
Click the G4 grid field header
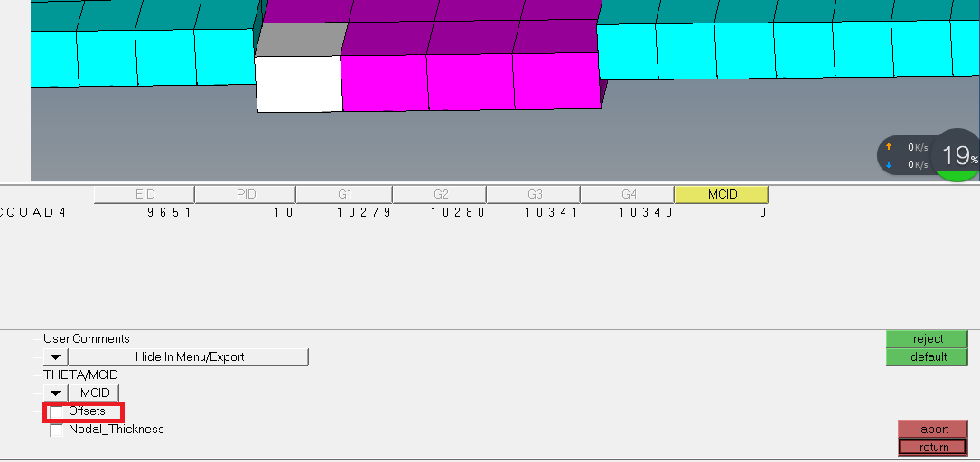pyautogui.click(x=627, y=194)
